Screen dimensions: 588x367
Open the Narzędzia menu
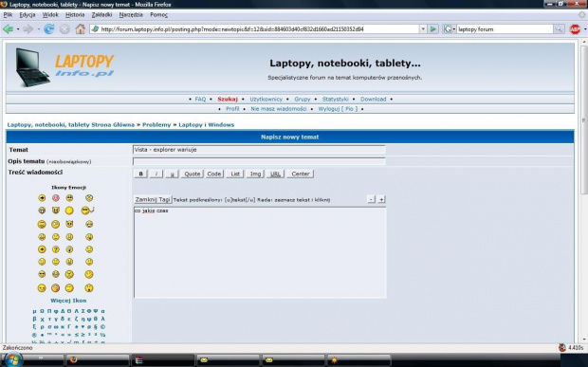[131, 14]
